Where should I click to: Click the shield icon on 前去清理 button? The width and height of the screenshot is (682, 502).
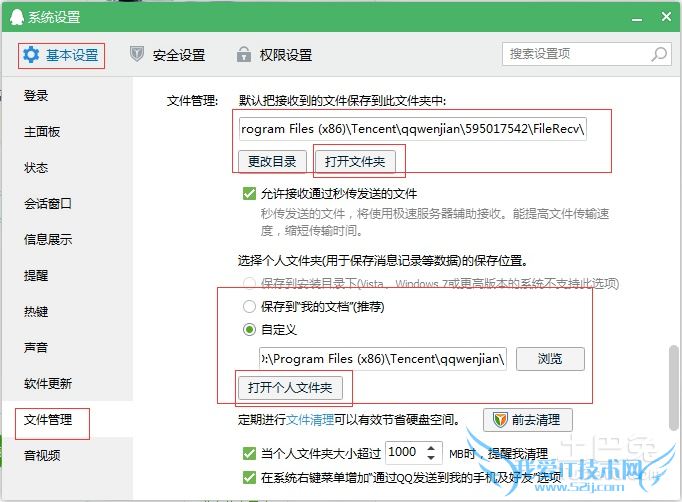pyautogui.click(x=500, y=420)
